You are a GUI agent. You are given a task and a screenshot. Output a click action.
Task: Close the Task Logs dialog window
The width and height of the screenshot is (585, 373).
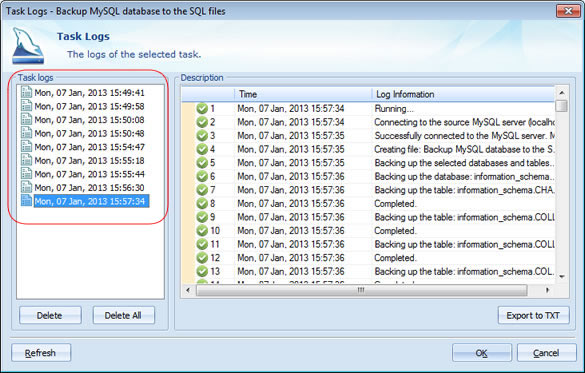coord(568,11)
